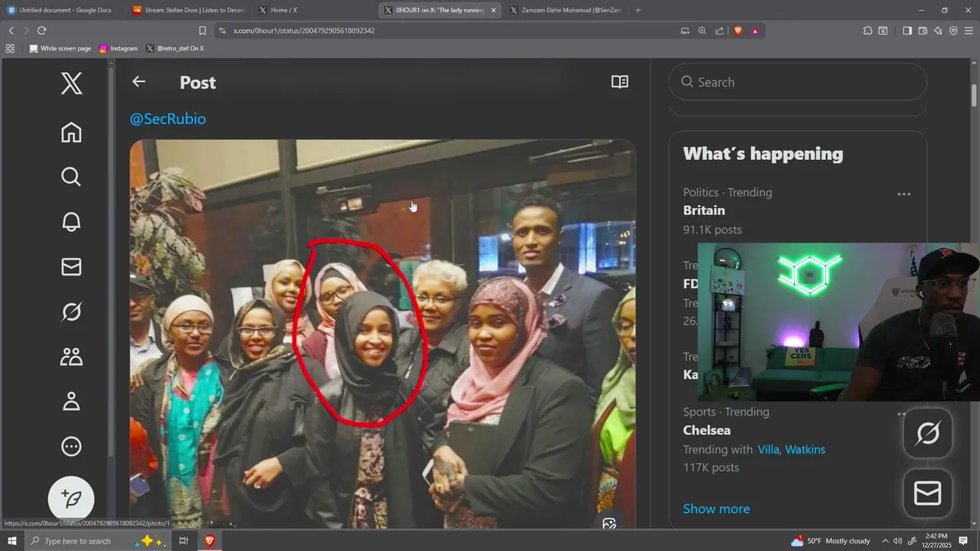Open the Watkins trending link
This screenshot has width=980, height=551.
pos(805,449)
